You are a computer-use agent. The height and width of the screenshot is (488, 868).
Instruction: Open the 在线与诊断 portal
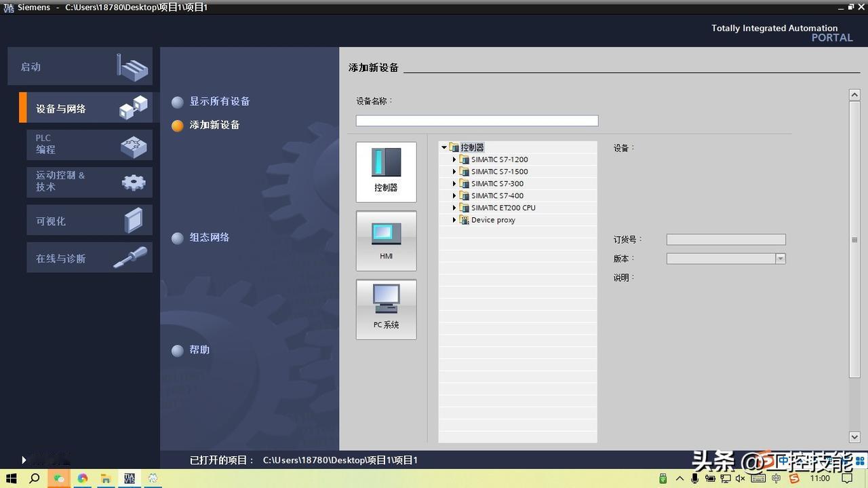point(90,258)
